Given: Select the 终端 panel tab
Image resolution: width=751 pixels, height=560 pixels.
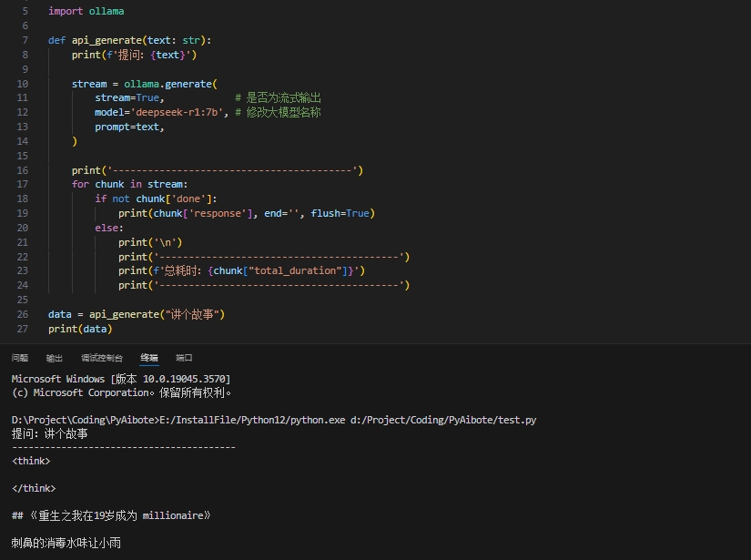Looking at the screenshot, I should [x=149, y=358].
